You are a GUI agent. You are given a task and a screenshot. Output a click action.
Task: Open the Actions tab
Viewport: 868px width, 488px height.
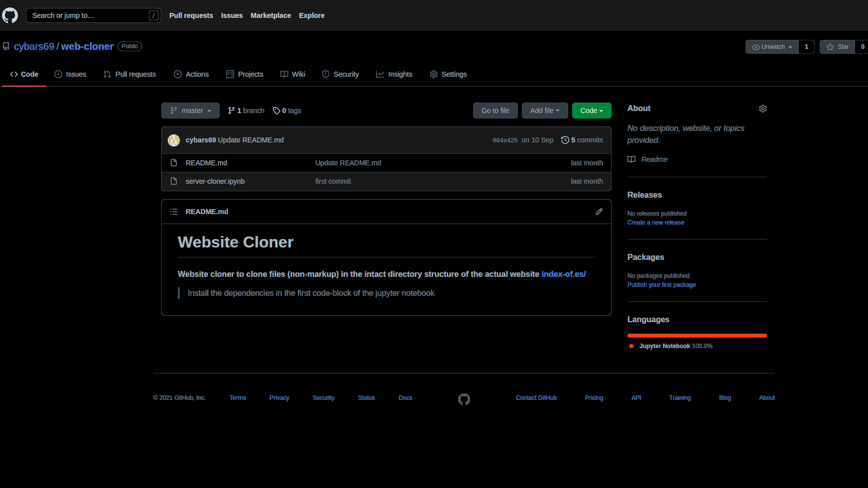191,74
